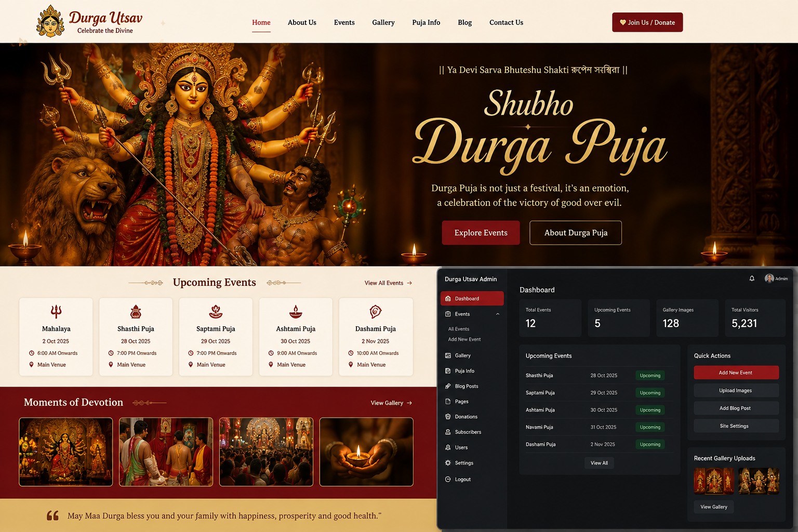
Task: Click the Join Us / Donate button
Action: (x=647, y=22)
